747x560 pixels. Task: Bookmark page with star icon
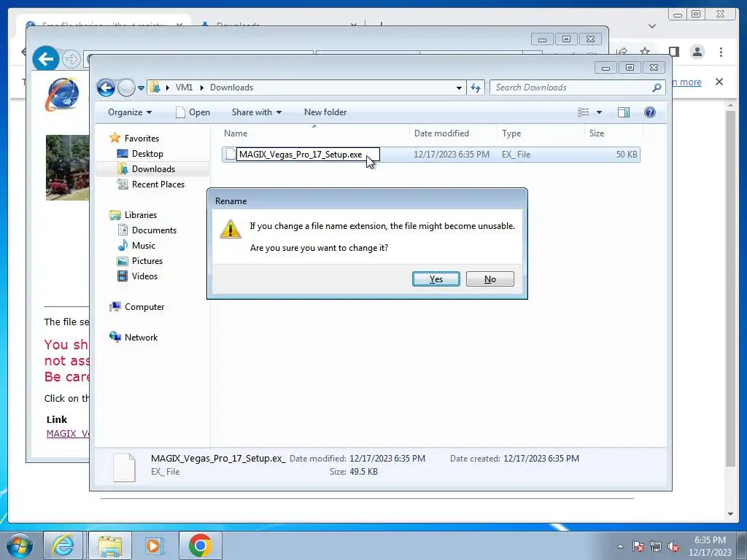point(645,52)
